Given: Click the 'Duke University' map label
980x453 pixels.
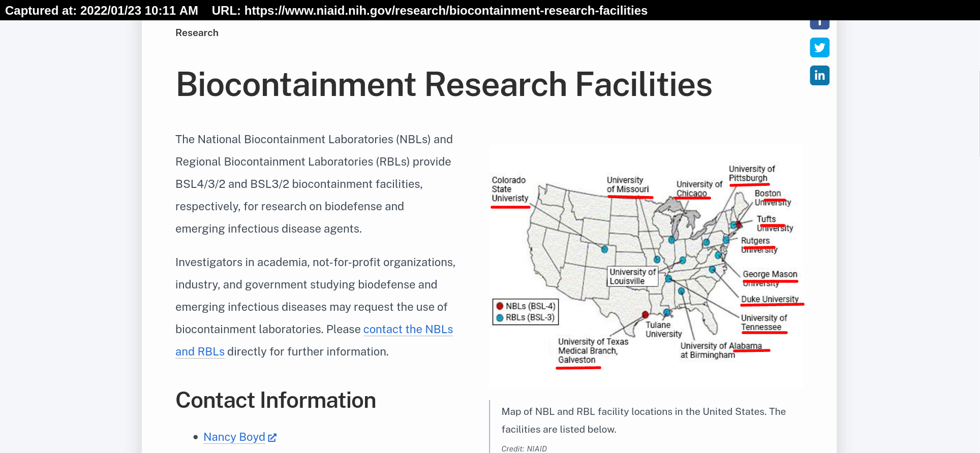Looking at the screenshot, I should point(770,299).
